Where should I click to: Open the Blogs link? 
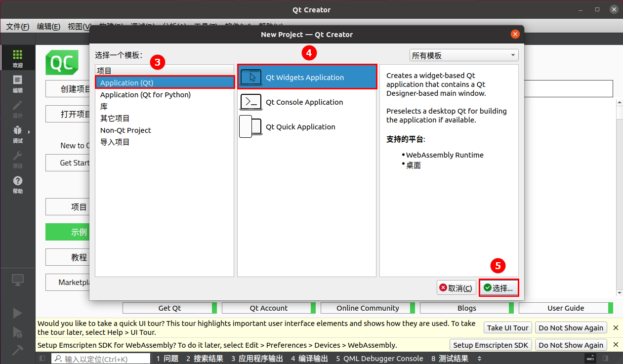[467, 308]
